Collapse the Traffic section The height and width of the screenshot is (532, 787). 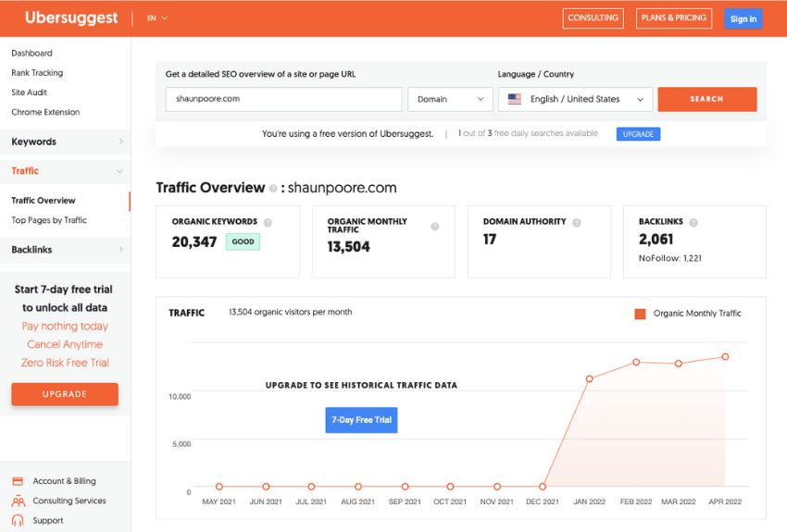[65, 171]
